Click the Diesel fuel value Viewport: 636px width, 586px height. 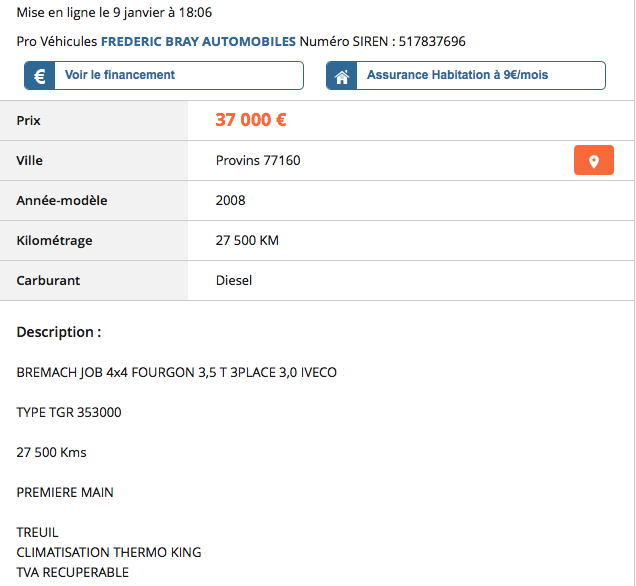coord(234,281)
